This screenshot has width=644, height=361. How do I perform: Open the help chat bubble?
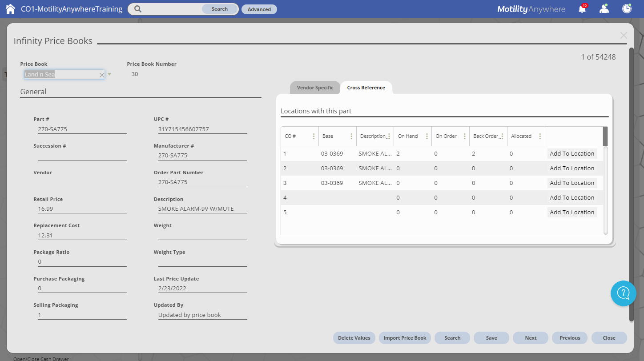click(x=624, y=293)
